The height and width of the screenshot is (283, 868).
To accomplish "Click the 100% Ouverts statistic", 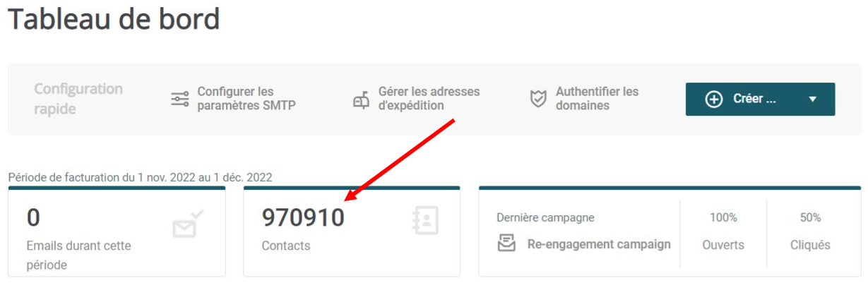I will [723, 231].
